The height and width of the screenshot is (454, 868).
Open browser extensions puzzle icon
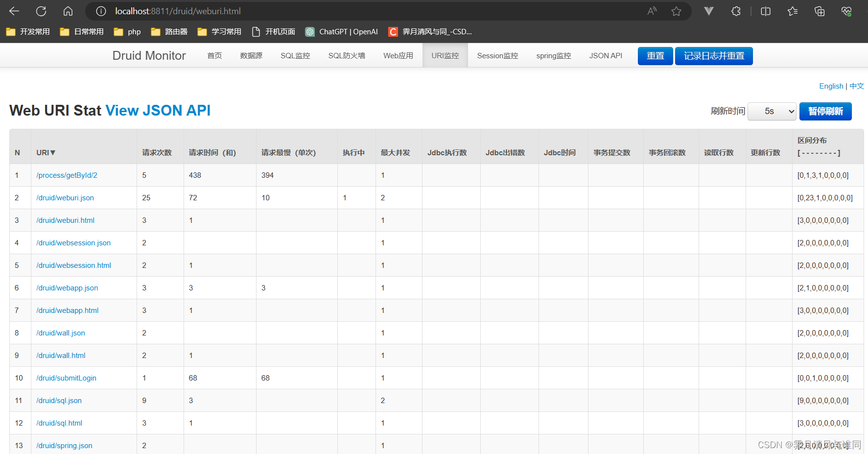pos(736,11)
